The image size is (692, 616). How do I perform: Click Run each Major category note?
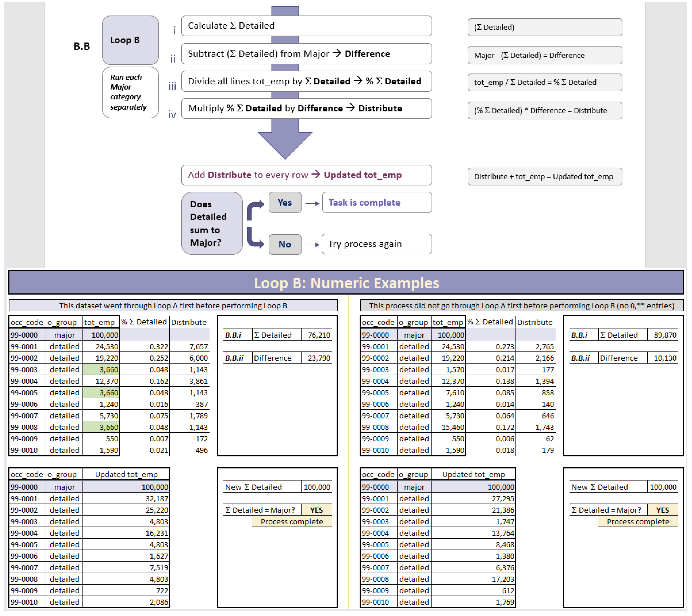pos(130,92)
